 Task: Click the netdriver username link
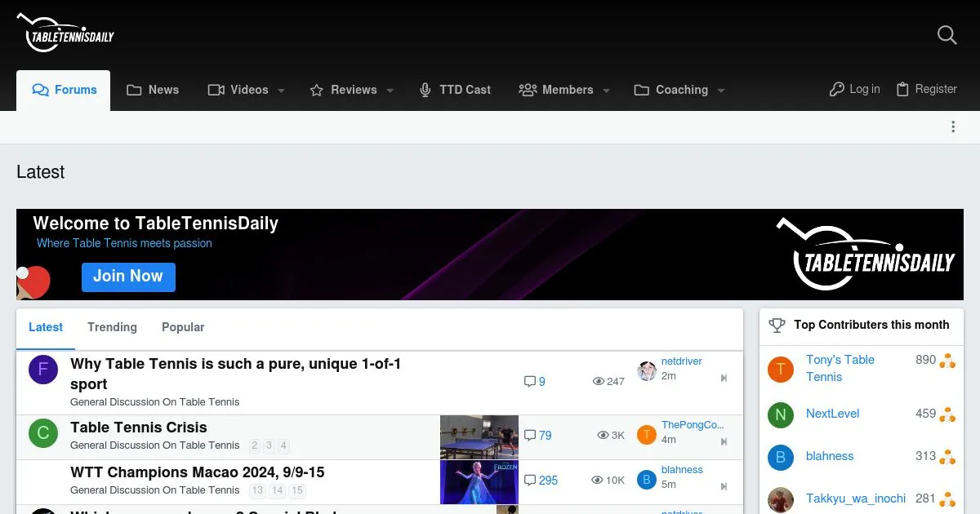682,361
